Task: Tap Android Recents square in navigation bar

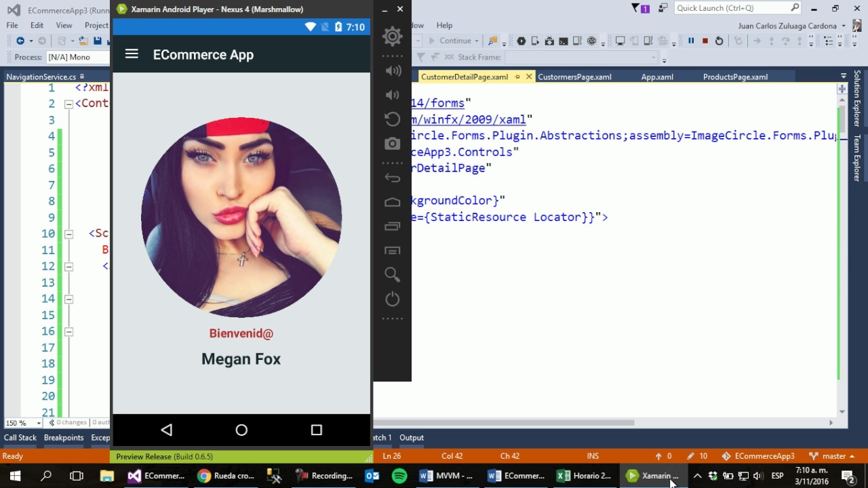Action: coord(316,430)
